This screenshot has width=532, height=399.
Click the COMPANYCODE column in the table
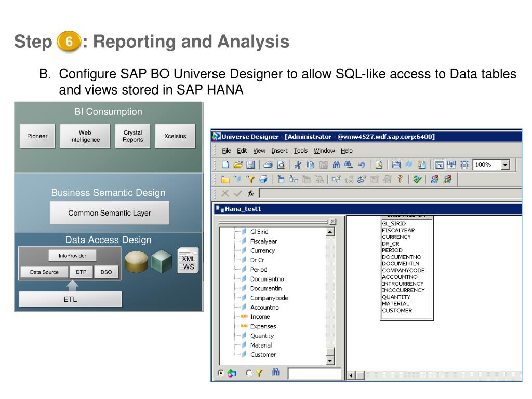[403, 270]
